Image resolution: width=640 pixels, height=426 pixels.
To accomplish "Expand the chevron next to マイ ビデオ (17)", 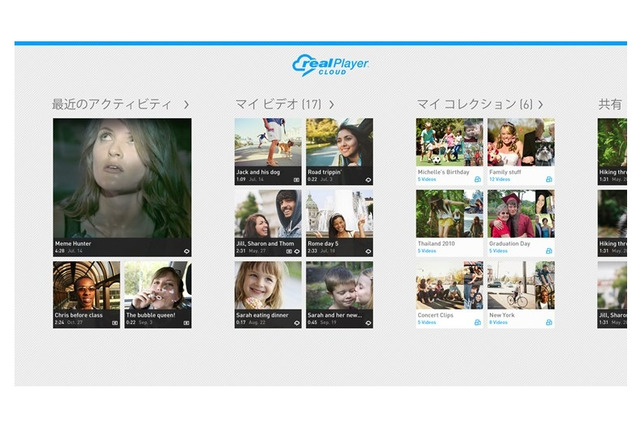I will click(331, 105).
